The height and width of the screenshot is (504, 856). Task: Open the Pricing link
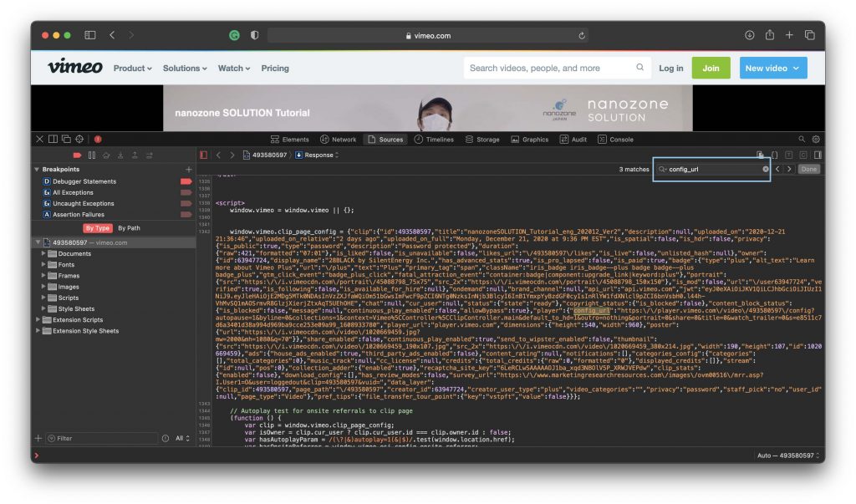275,69
